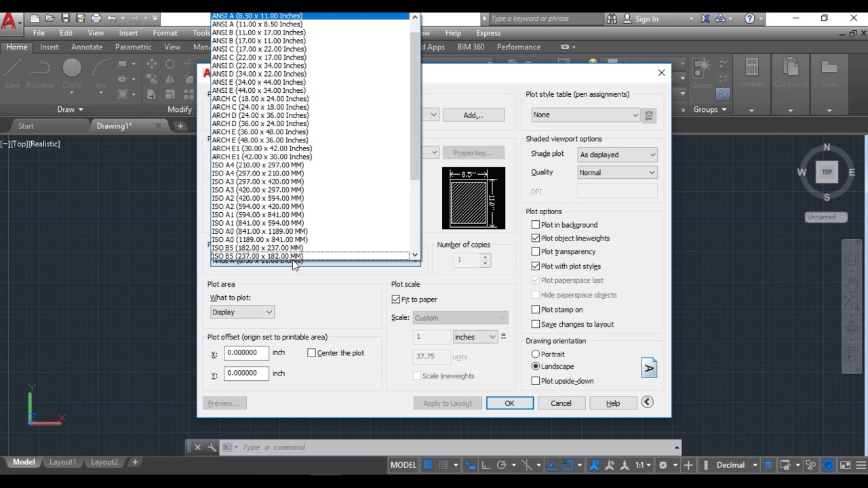Open the 1:1 annotation scale dropdown

click(x=644, y=465)
